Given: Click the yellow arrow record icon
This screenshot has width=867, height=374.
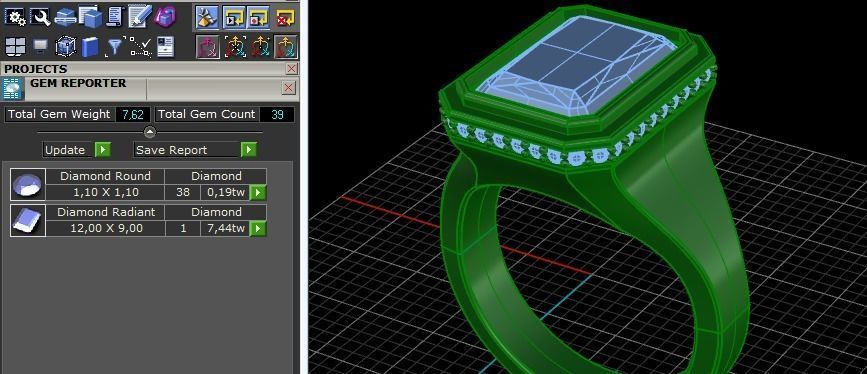Looking at the screenshot, I should (259, 18).
